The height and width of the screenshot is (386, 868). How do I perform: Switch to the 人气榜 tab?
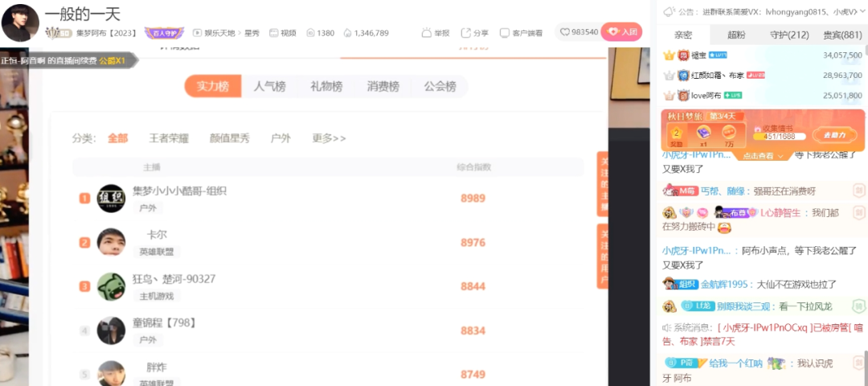pos(269,87)
